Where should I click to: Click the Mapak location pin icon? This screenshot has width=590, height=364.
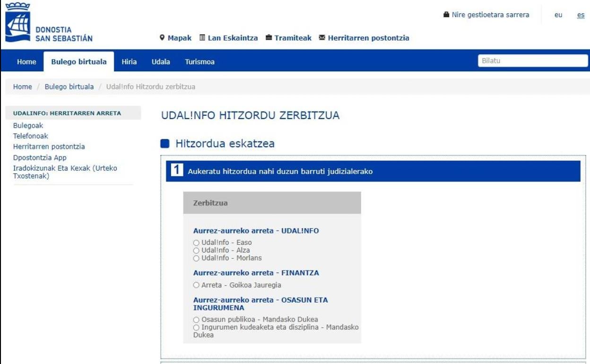click(x=162, y=38)
